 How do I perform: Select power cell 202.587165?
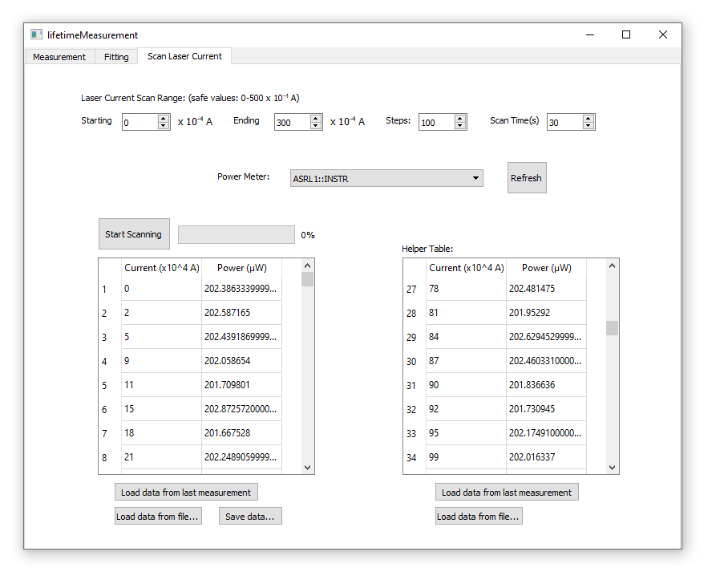[241, 313]
